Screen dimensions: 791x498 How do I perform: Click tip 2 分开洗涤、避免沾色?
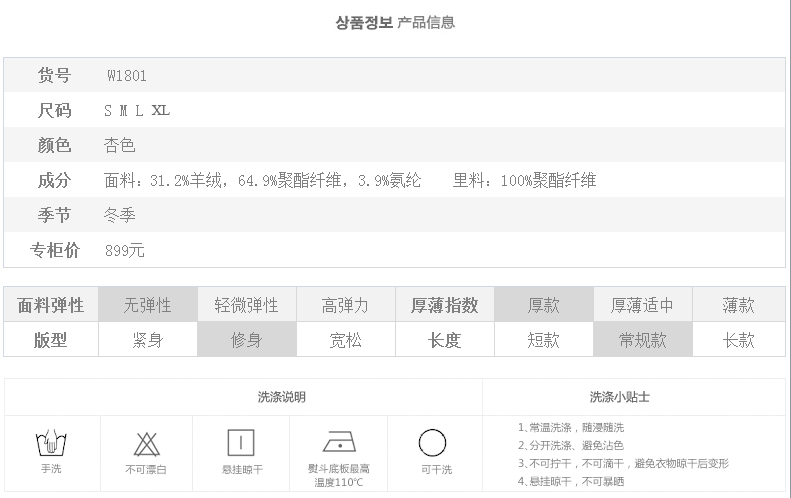pos(571,446)
